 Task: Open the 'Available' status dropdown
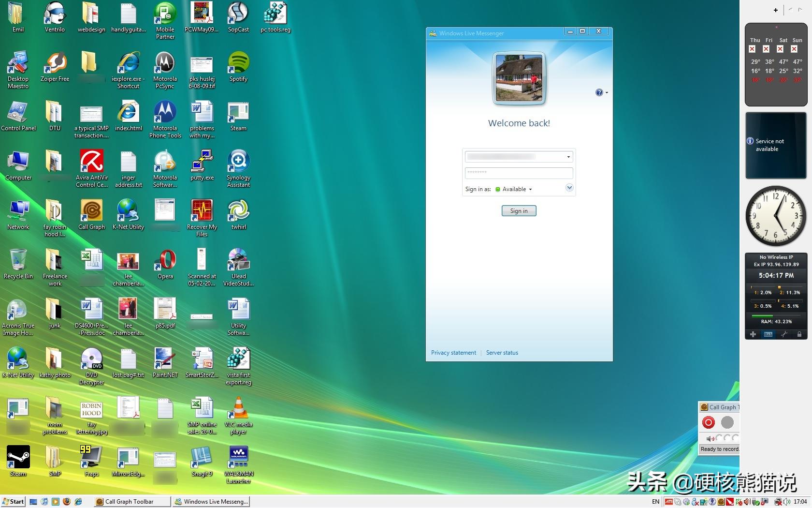click(516, 189)
